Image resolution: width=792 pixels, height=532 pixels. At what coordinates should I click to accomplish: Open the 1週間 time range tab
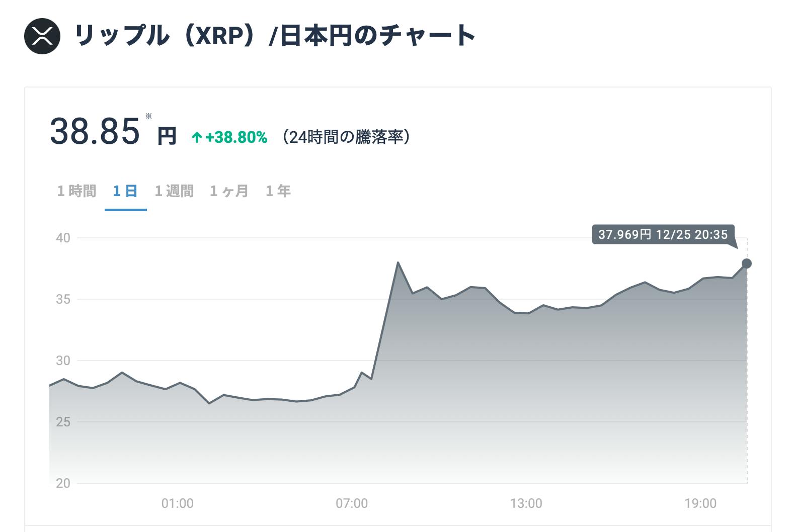(174, 191)
